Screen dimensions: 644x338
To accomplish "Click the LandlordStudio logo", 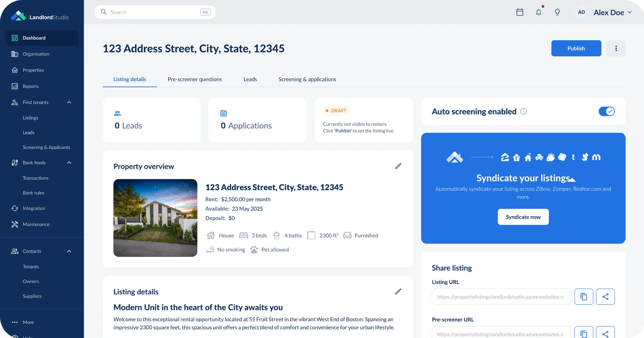I will click(x=40, y=16).
